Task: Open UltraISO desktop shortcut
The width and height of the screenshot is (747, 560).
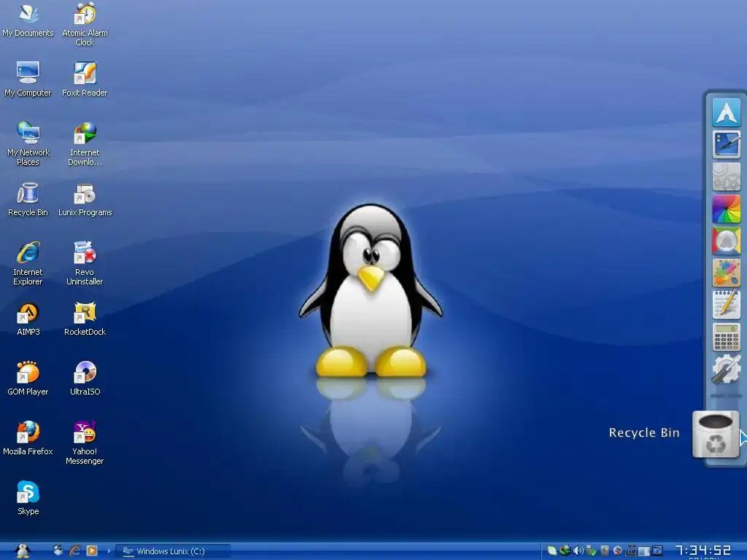Action: (x=85, y=378)
